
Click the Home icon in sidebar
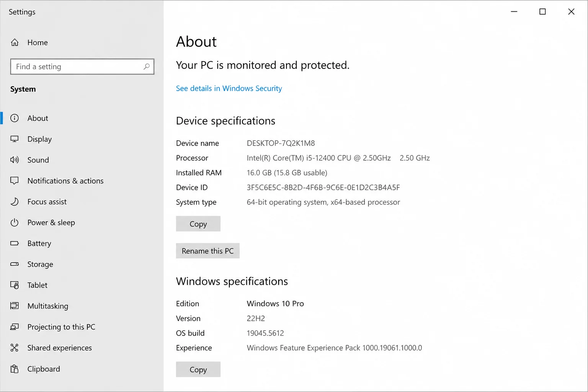(15, 42)
